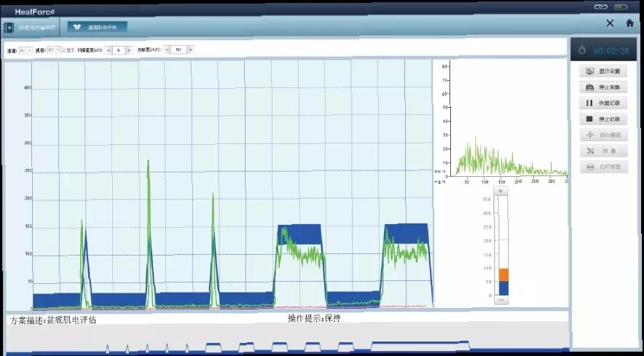Click 停止记录 stop record button
This screenshot has width=644, height=356.
[x=603, y=119]
